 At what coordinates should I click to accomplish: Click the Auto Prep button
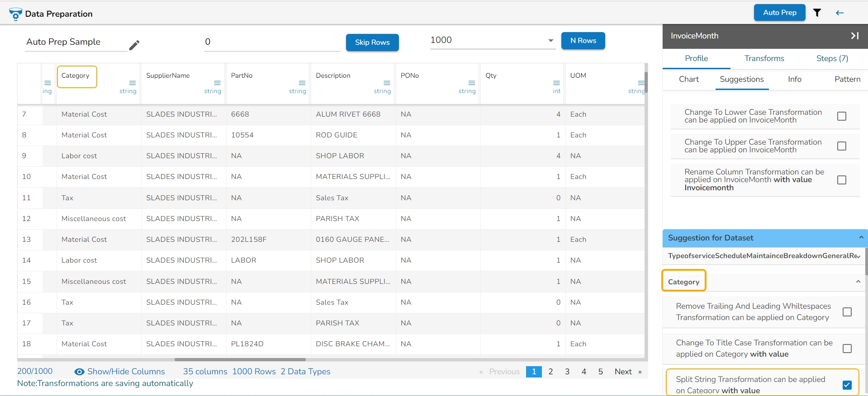point(779,13)
